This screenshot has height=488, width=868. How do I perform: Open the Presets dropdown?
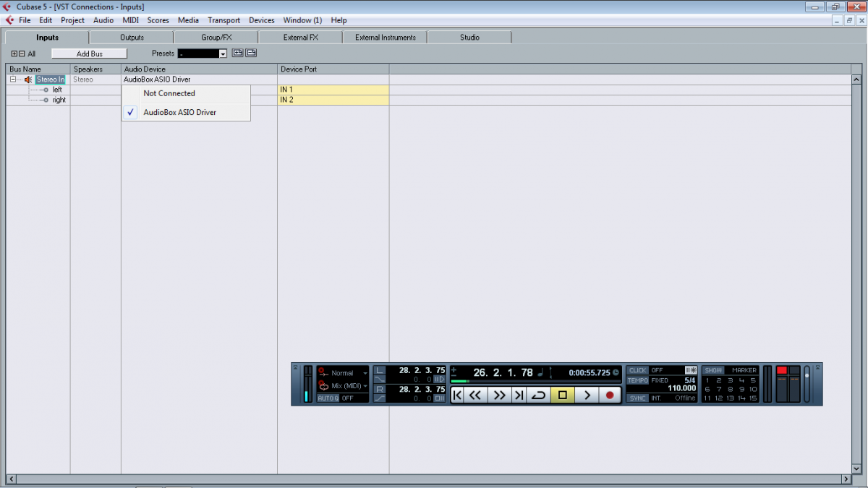coord(223,53)
